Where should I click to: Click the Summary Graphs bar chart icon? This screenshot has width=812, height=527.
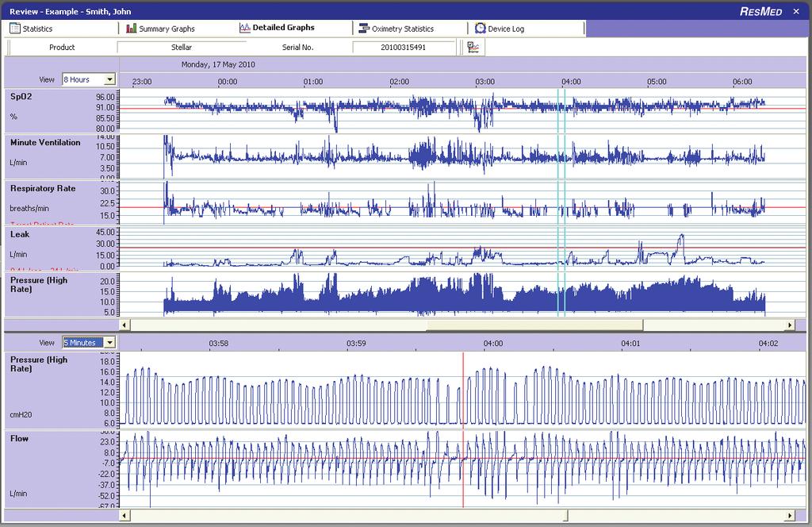click(132, 29)
